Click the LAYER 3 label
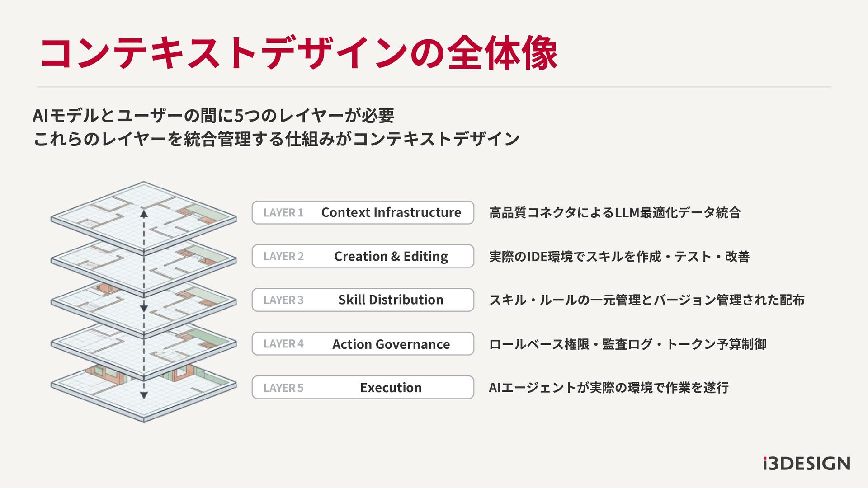Screen dimensions: 868x488 [283, 300]
